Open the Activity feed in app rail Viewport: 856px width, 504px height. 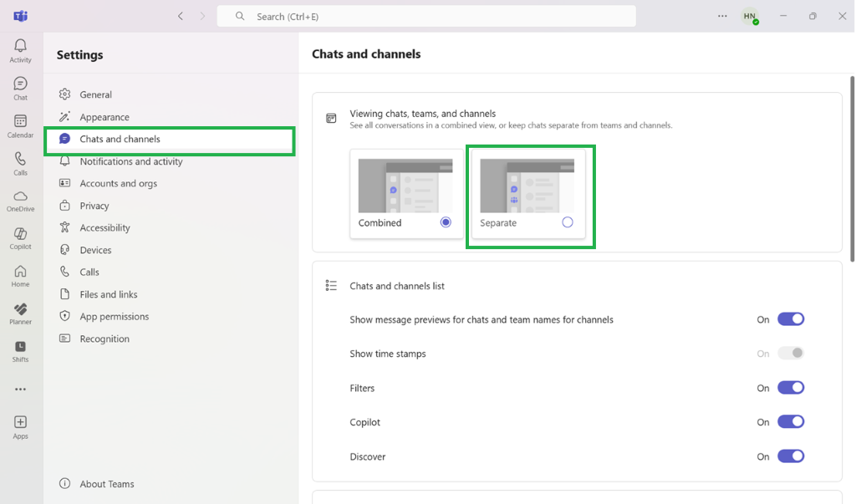tap(20, 51)
